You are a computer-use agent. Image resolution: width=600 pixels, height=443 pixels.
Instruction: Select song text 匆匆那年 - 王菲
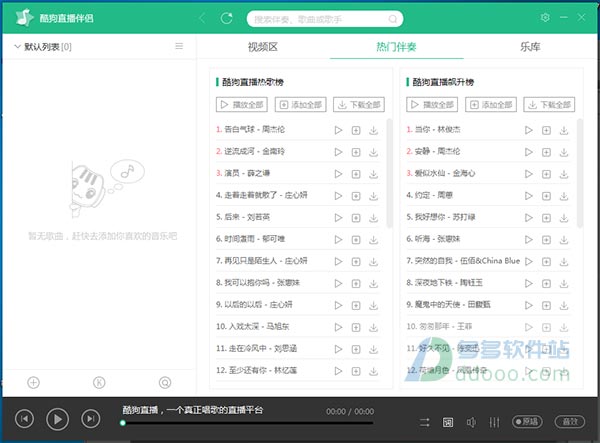445,326
